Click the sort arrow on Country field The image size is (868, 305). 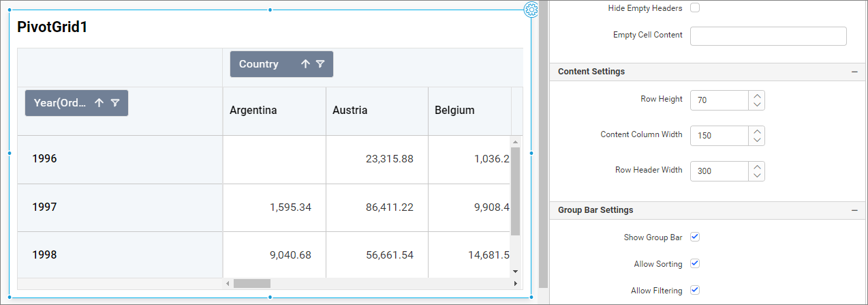coord(305,64)
